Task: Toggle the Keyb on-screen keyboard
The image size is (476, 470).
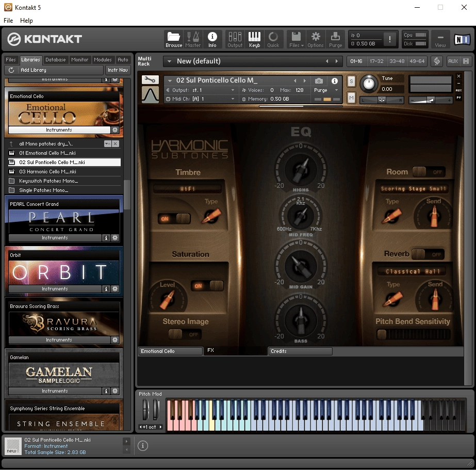Action: [x=254, y=40]
